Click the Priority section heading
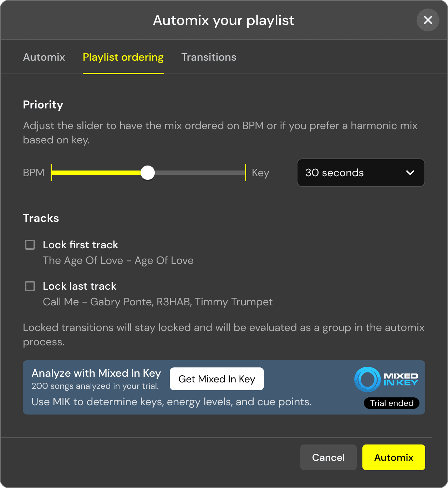The height and width of the screenshot is (488, 448). coord(43,105)
